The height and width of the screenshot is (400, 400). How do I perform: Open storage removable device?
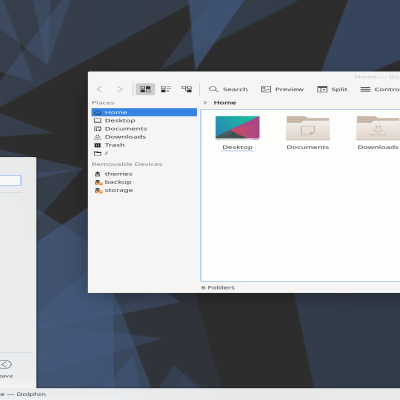tap(144, 190)
